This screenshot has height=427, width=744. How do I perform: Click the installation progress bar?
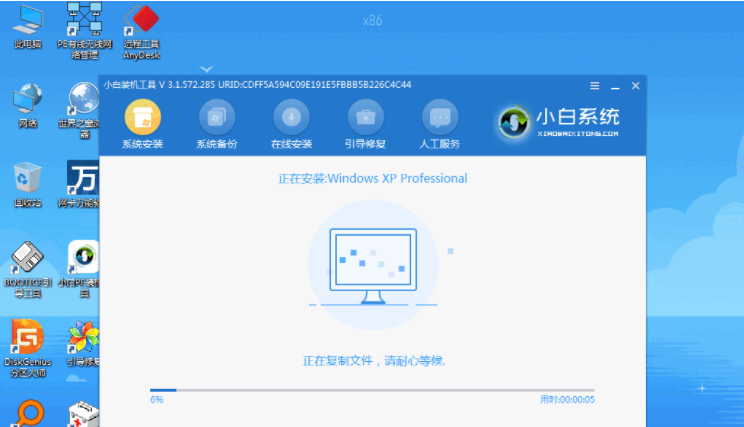(372, 390)
